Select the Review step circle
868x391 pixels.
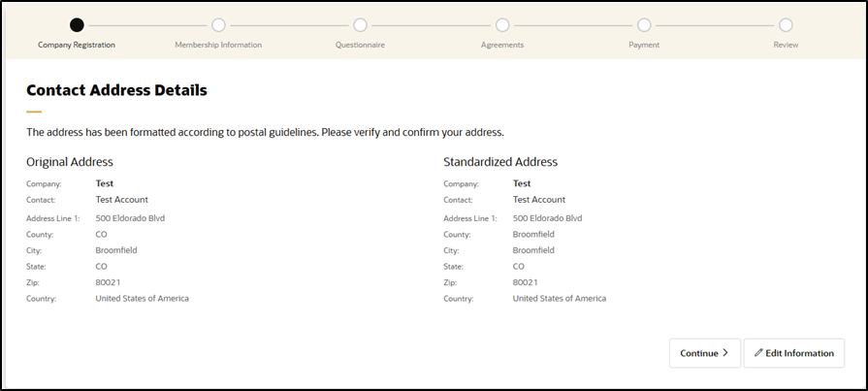pyautogui.click(x=786, y=25)
